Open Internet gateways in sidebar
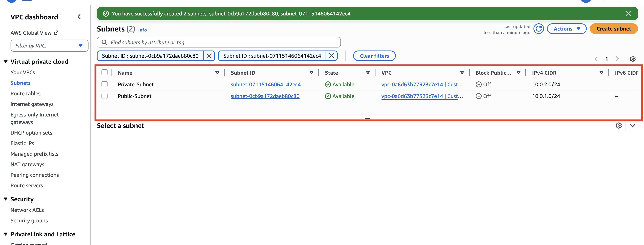 click(x=32, y=104)
